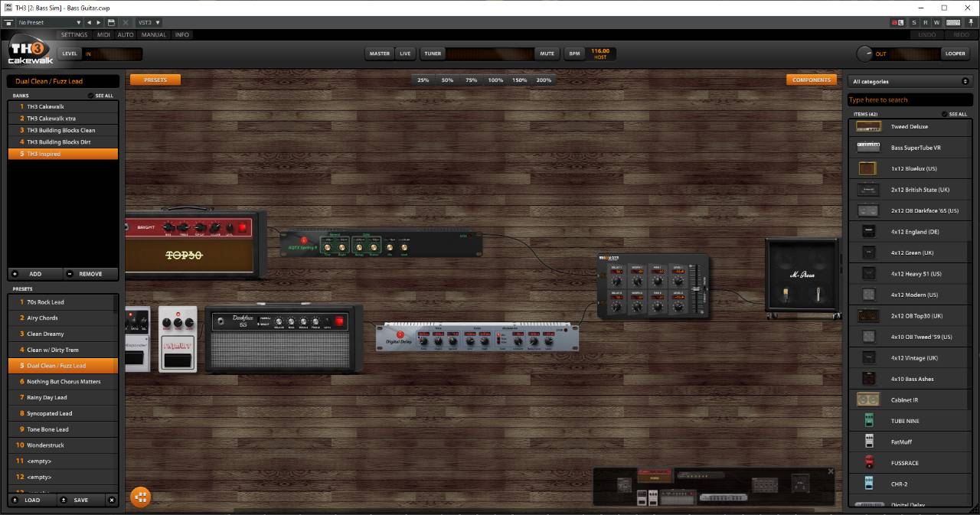Open the SETTINGS tab

pos(74,35)
